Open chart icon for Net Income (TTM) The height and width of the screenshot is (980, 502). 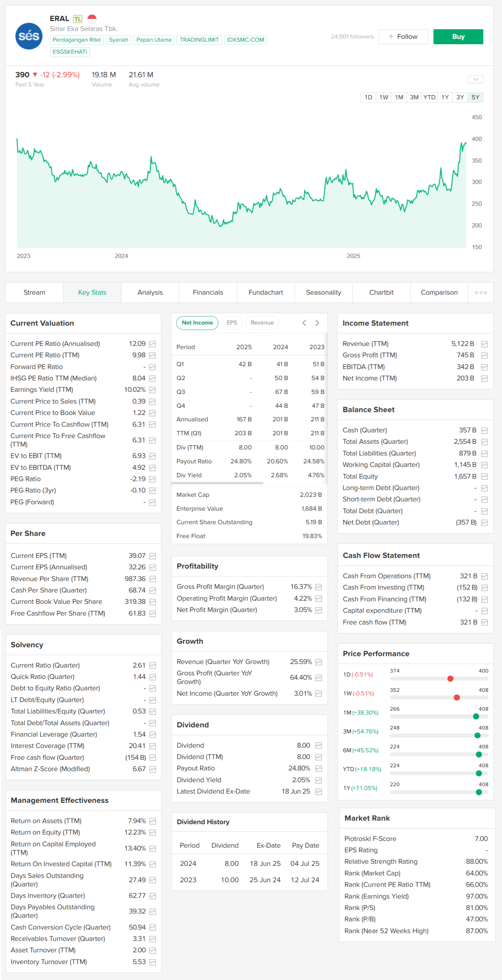485,379
